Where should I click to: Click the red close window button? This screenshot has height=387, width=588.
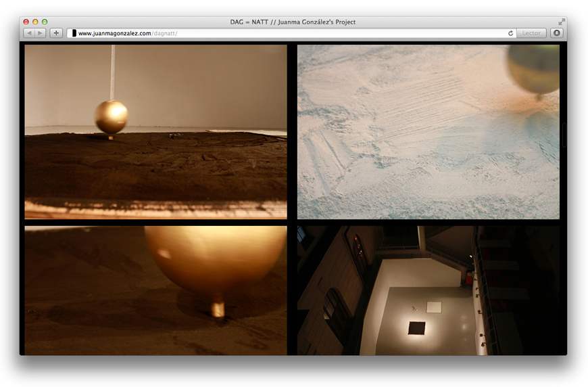click(x=26, y=22)
